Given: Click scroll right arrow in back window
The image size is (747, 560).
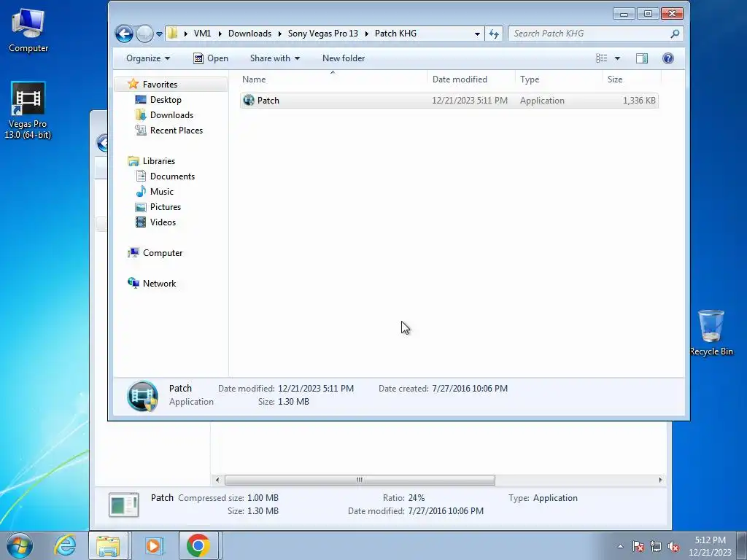Looking at the screenshot, I should (x=659, y=480).
